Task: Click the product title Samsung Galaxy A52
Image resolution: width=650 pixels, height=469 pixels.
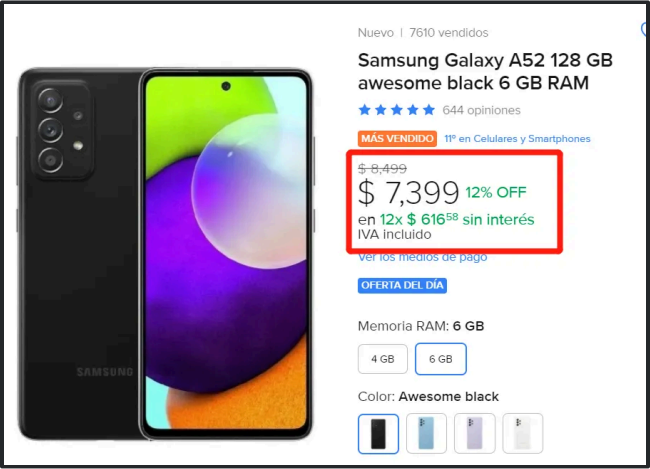Action: (485, 71)
